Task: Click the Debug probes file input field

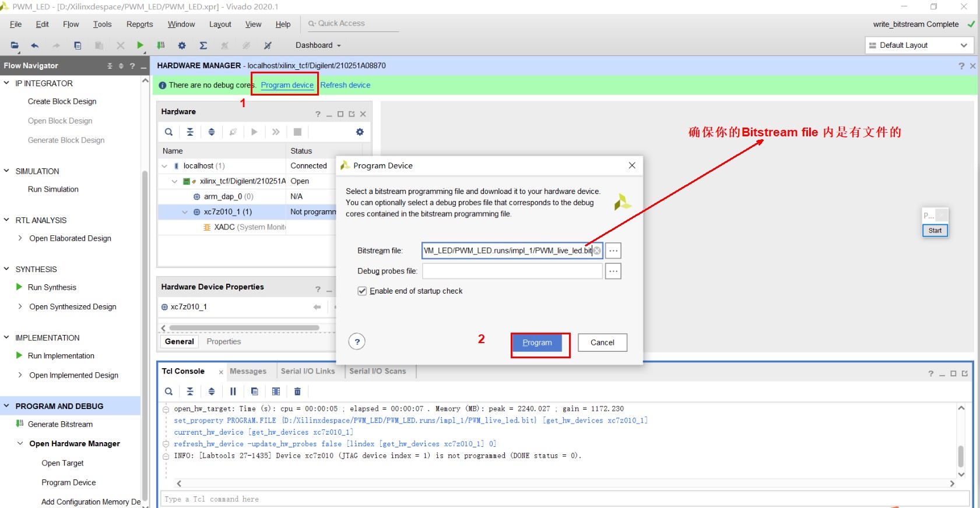Action: pyautogui.click(x=512, y=271)
